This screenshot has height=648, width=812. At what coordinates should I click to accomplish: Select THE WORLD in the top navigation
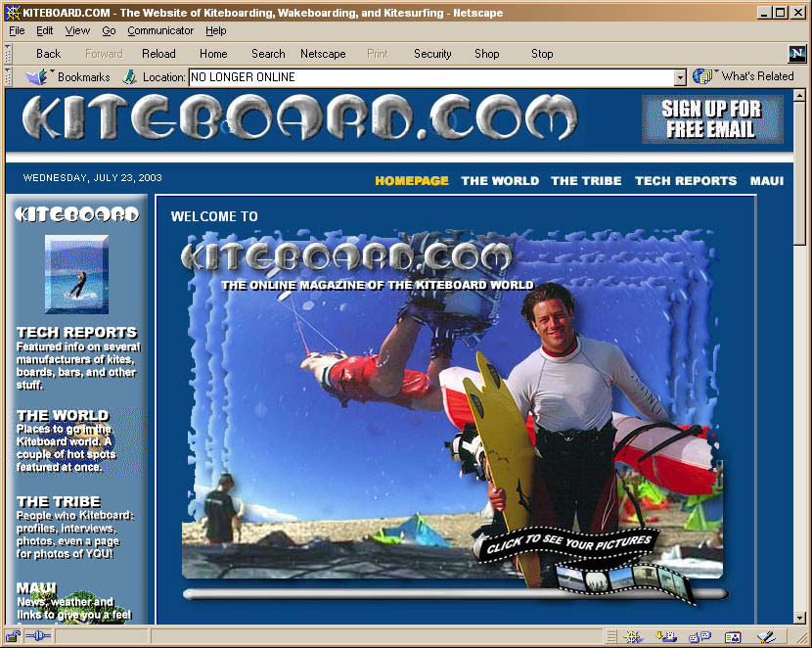click(x=500, y=181)
